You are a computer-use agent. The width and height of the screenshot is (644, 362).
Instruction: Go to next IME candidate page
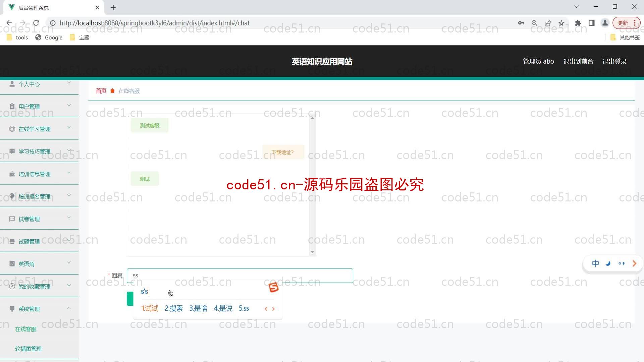(273, 309)
